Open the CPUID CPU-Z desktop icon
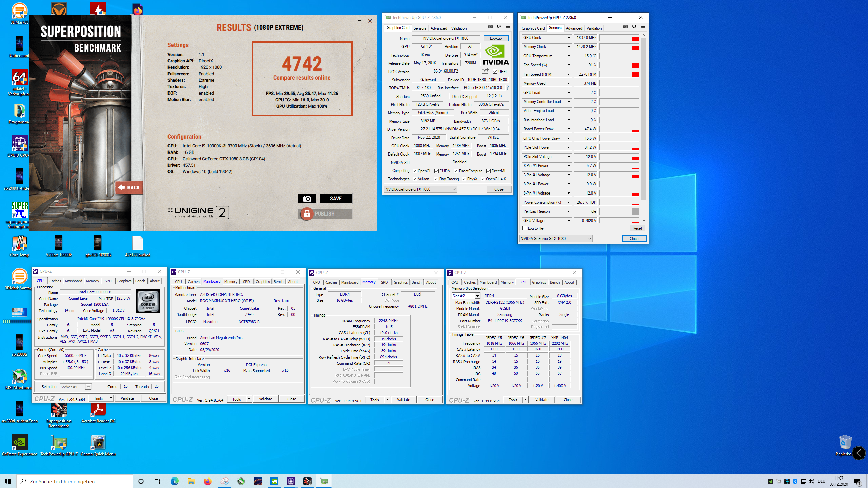 [19, 146]
